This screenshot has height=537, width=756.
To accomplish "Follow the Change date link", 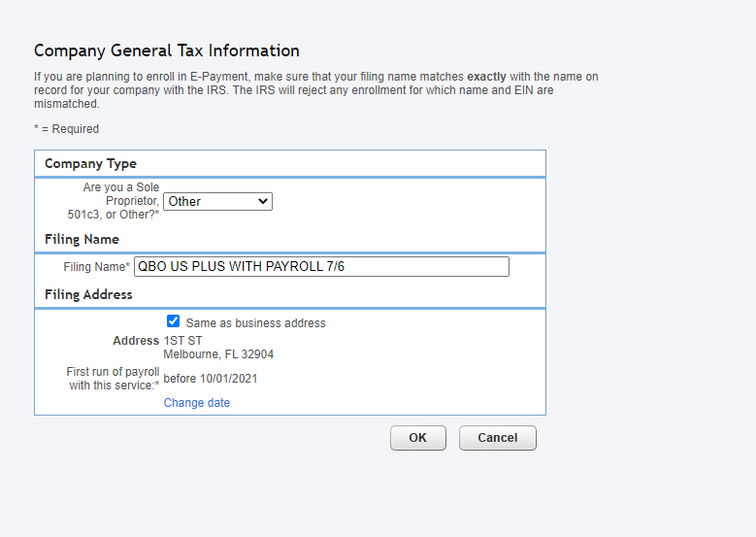I will point(197,403).
